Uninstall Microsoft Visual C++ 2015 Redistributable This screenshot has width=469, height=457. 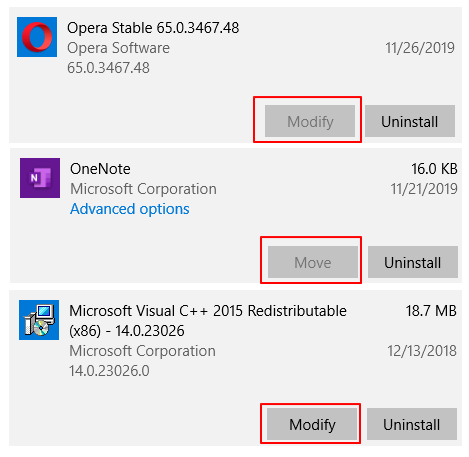[x=412, y=424]
